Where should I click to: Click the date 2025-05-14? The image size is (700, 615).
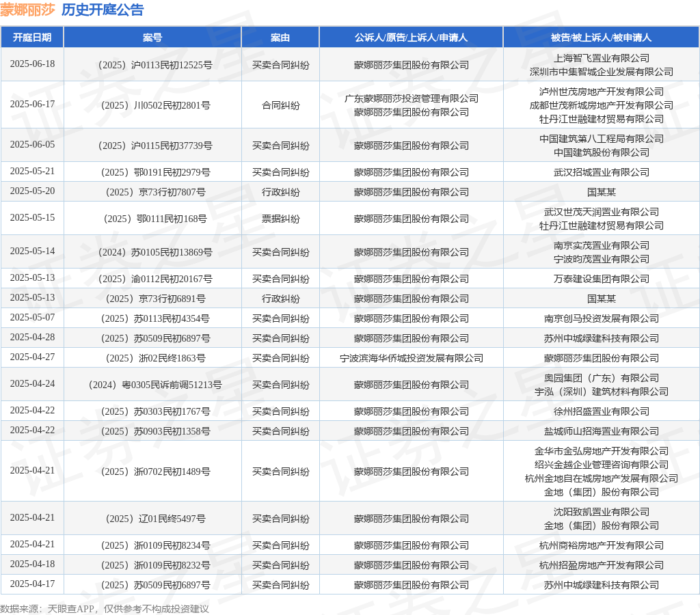(32, 251)
